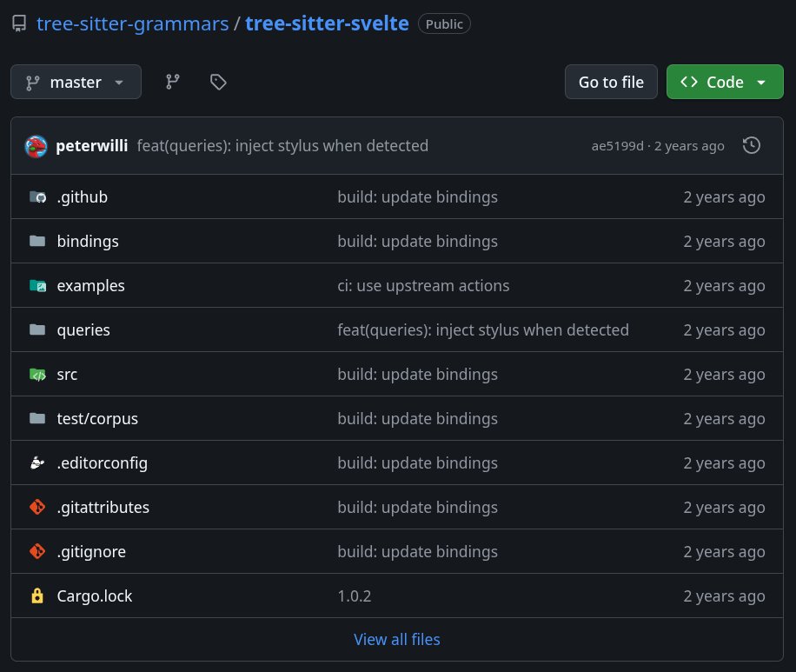
Task: Open the queries folder name
Action: (83, 330)
